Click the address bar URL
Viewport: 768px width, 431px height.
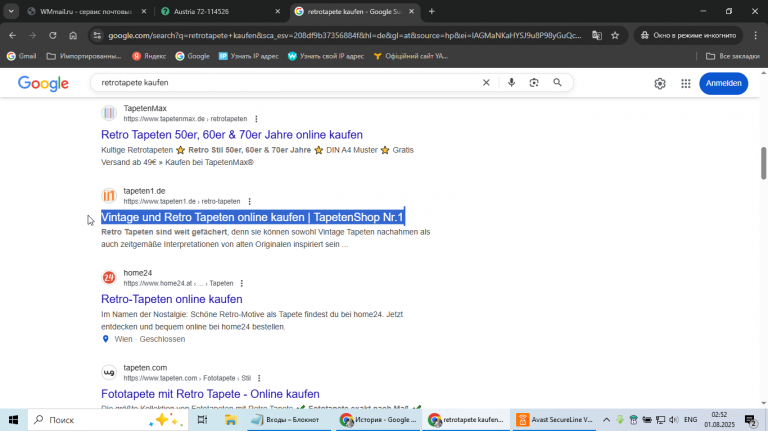(344, 35)
